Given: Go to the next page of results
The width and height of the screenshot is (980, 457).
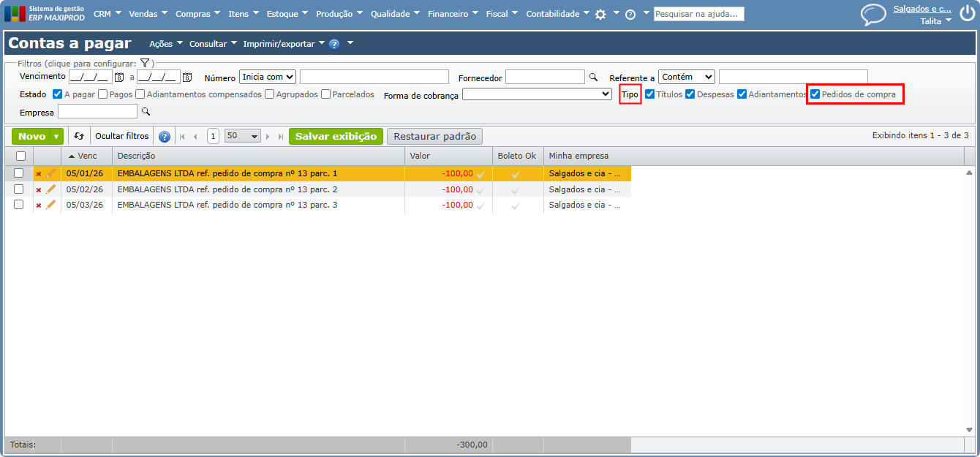Looking at the screenshot, I should pyautogui.click(x=268, y=137).
